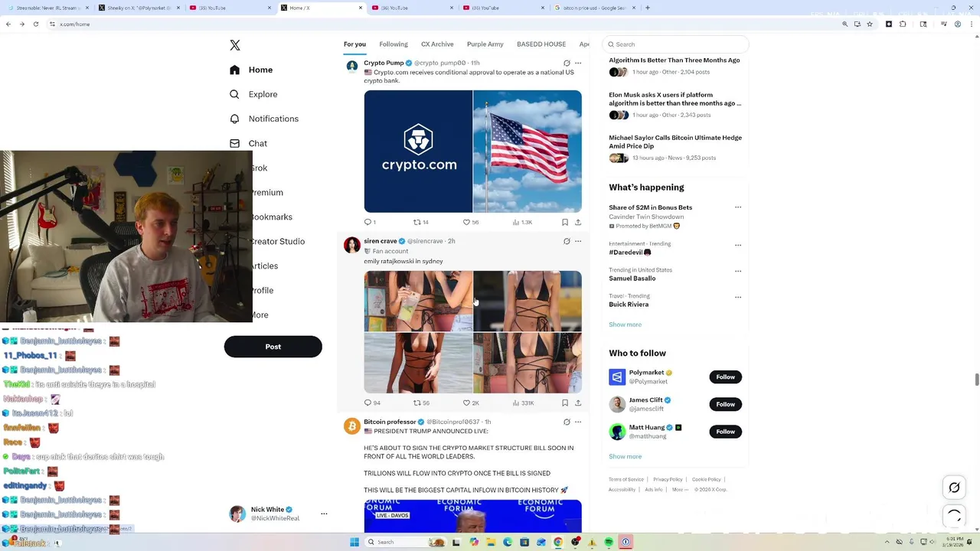
Task: Follow James Clift
Action: coord(726,404)
